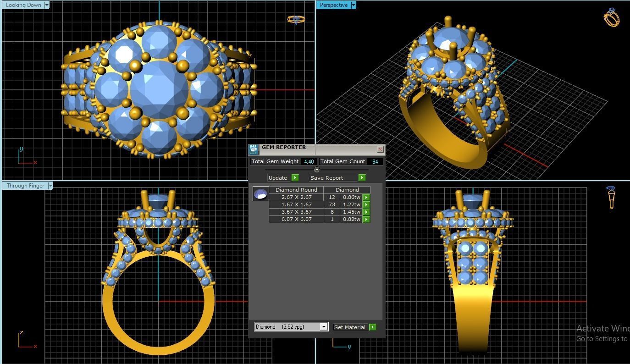This screenshot has height=364, width=630.
Task: Click the gem icon in Looking Down viewport
Action: point(296,19)
